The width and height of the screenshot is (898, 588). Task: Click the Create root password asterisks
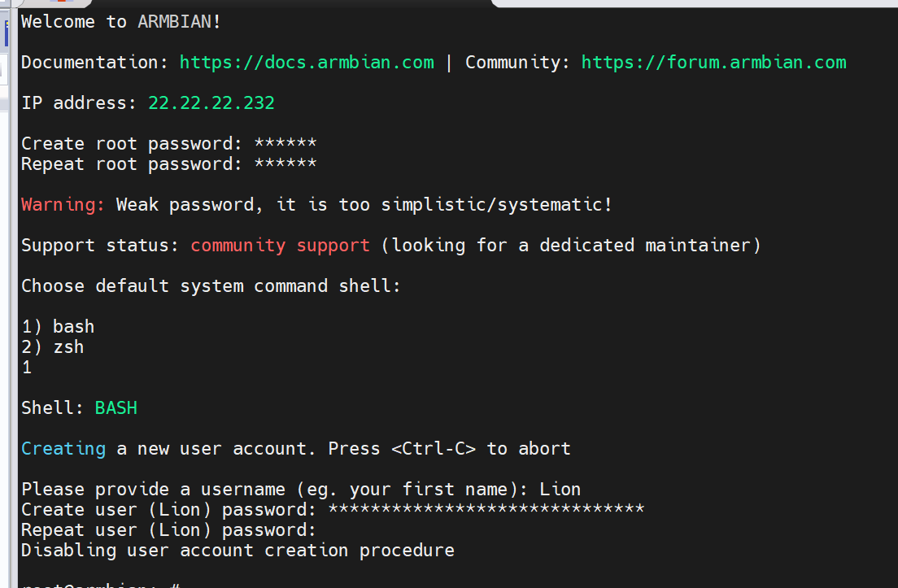pos(286,142)
